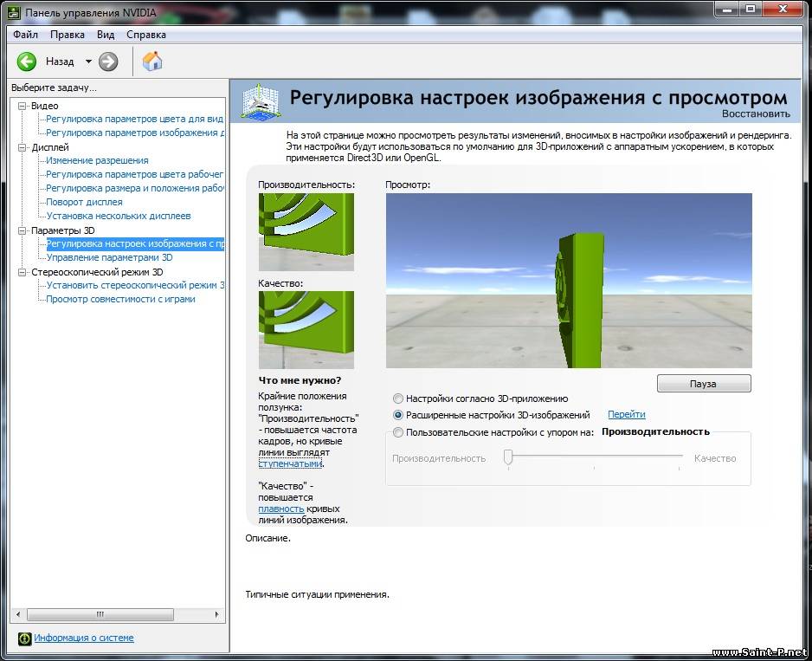Click the Пауза button
Viewport: 812px width, 661px height.
point(704,384)
